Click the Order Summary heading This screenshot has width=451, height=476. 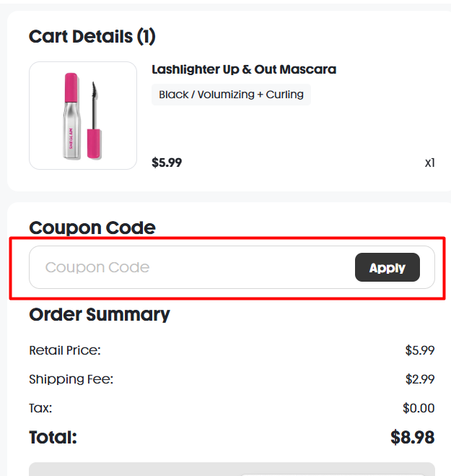point(100,314)
